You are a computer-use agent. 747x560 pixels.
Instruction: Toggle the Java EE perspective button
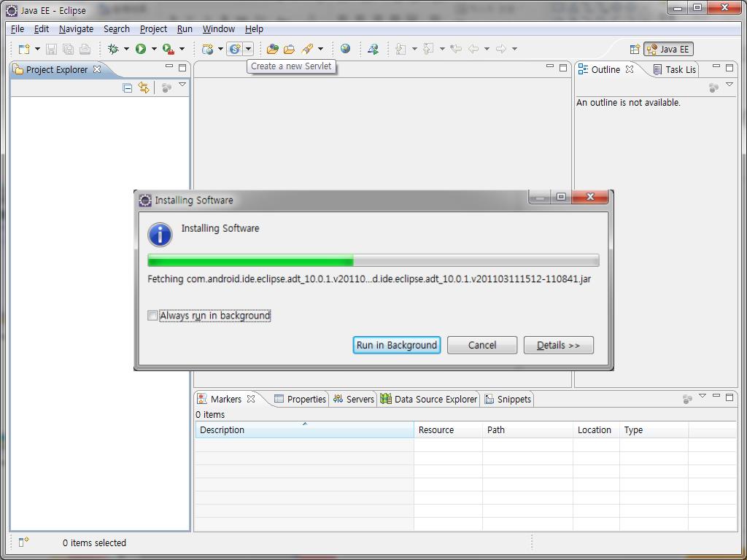click(x=668, y=49)
